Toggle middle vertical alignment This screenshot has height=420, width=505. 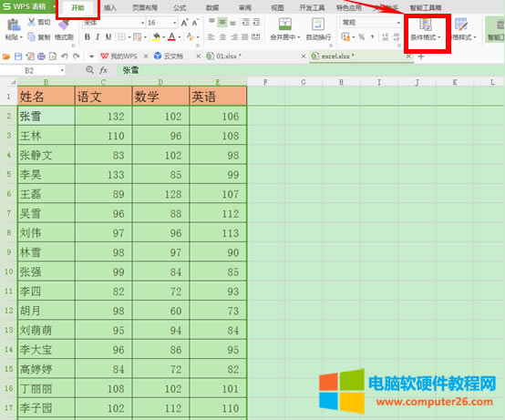point(222,22)
